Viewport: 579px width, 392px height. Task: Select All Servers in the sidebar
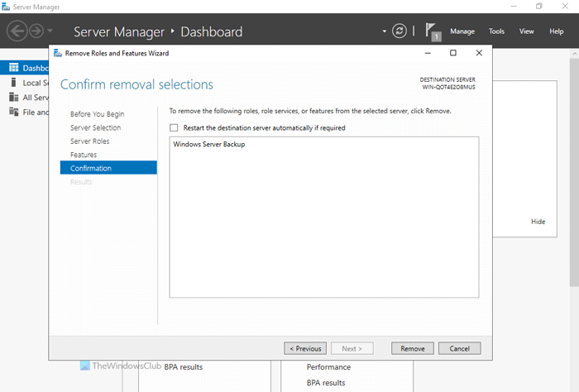24,98
